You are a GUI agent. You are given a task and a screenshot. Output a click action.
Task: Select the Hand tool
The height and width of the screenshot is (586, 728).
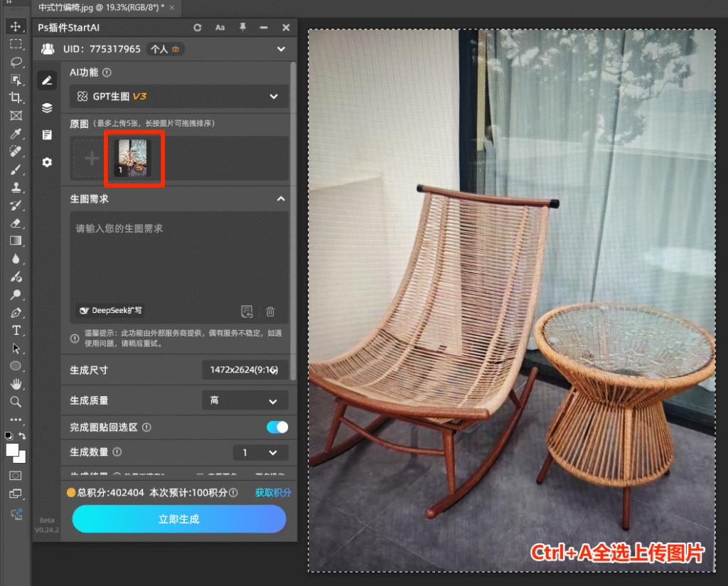16,384
